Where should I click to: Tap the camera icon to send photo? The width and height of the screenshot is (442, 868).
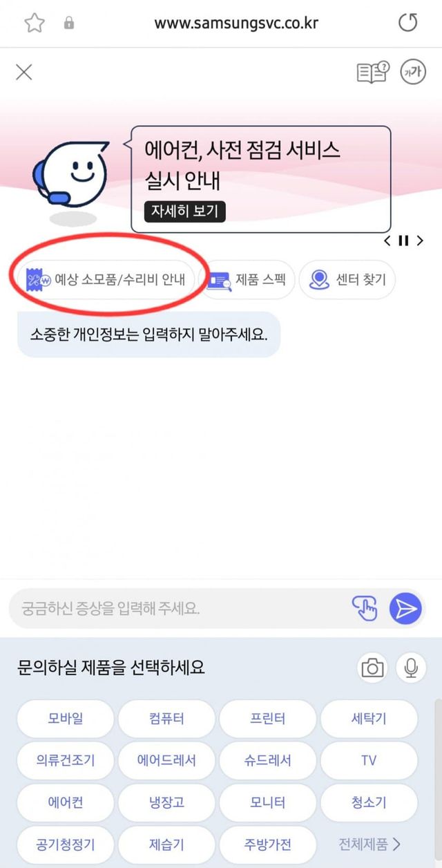coord(372,668)
